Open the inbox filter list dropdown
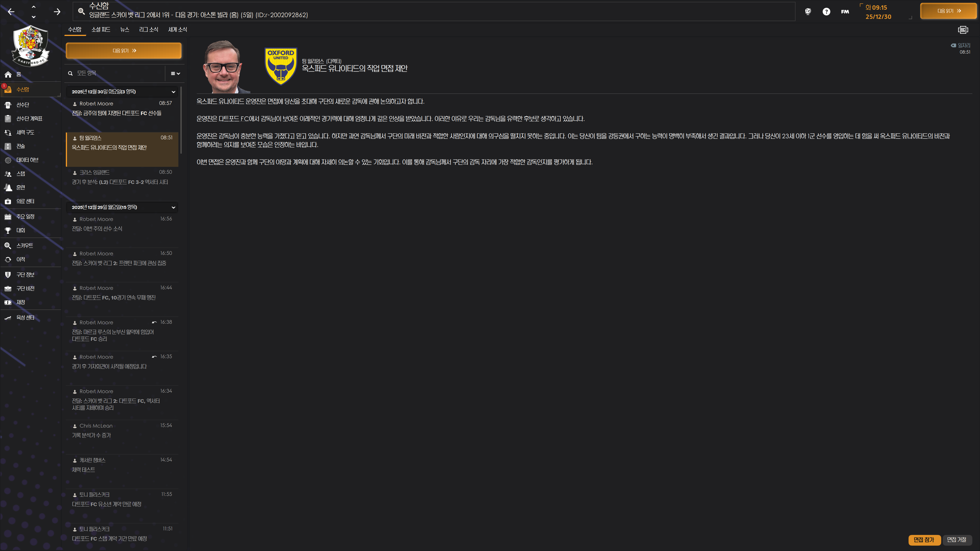The width and height of the screenshot is (980, 551). pyautogui.click(x=175, y=73)
